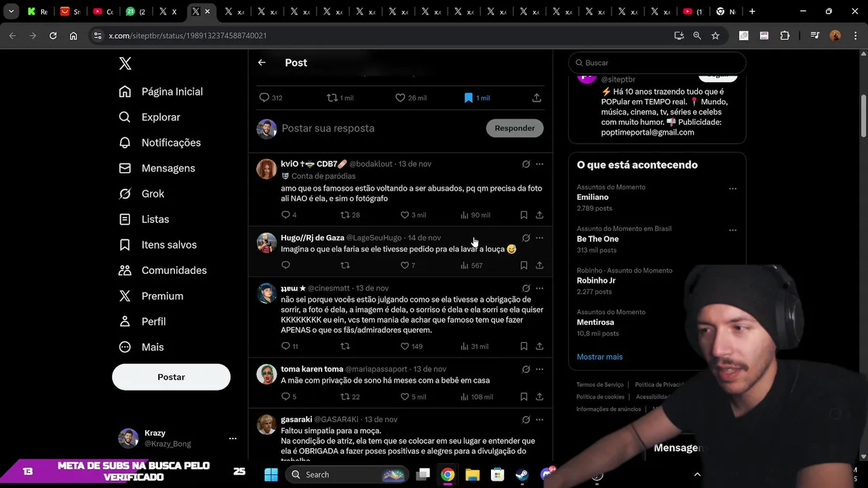Open Chrome extensions puzzle icon
The height and width of the screenshot is (488, 868).
tap(785, 35)
